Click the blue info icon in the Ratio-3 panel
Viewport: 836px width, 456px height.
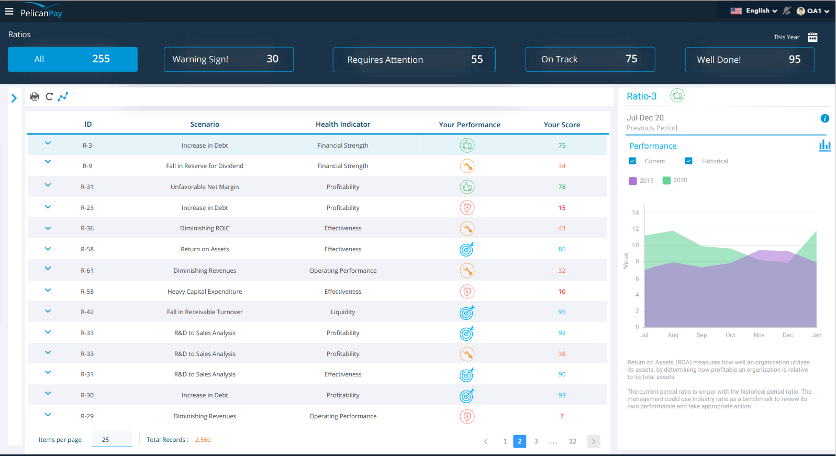point(825,118)
